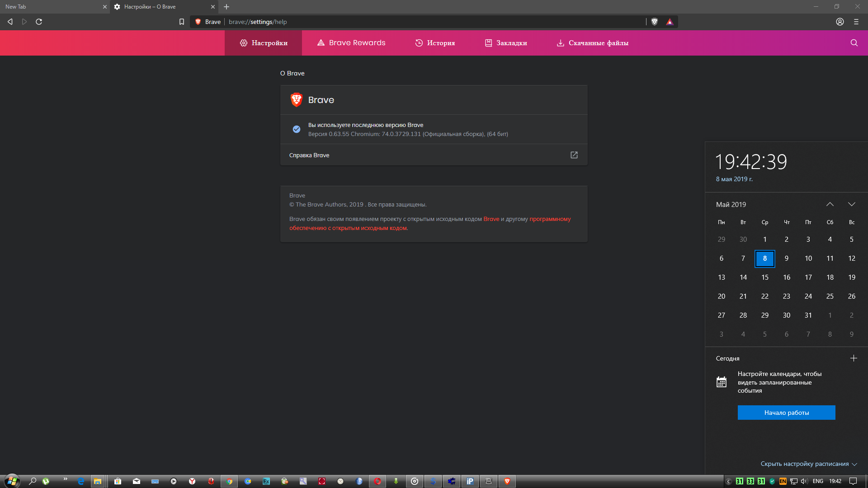
Task: Click the Brave Rewards triangle icon in address bar
Action: (670, 22)
